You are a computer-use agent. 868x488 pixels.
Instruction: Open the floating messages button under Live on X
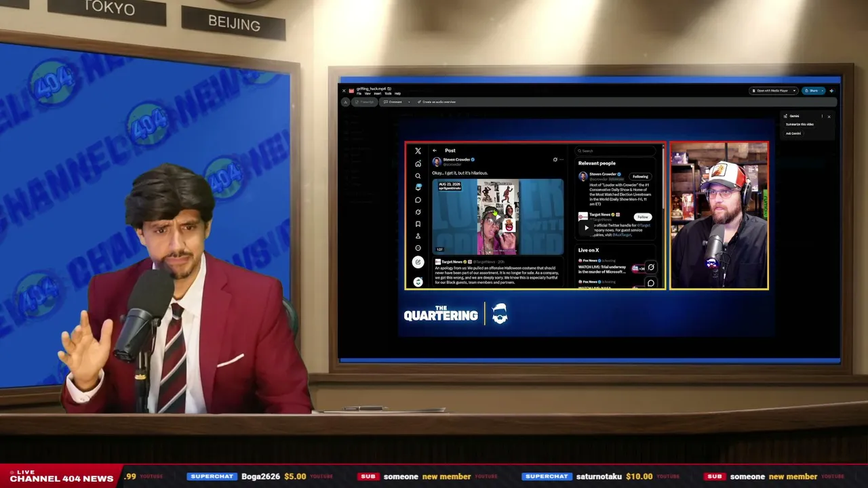coord(651,283)
